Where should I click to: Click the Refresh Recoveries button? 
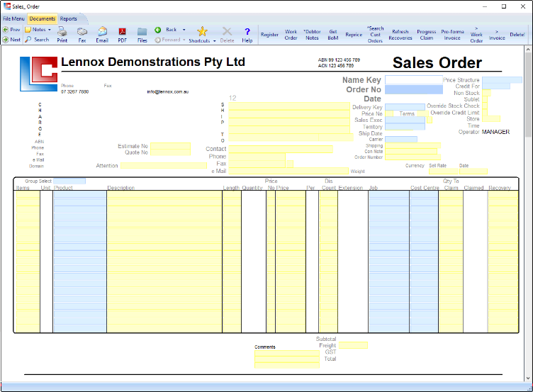click(x=400, y=35)
